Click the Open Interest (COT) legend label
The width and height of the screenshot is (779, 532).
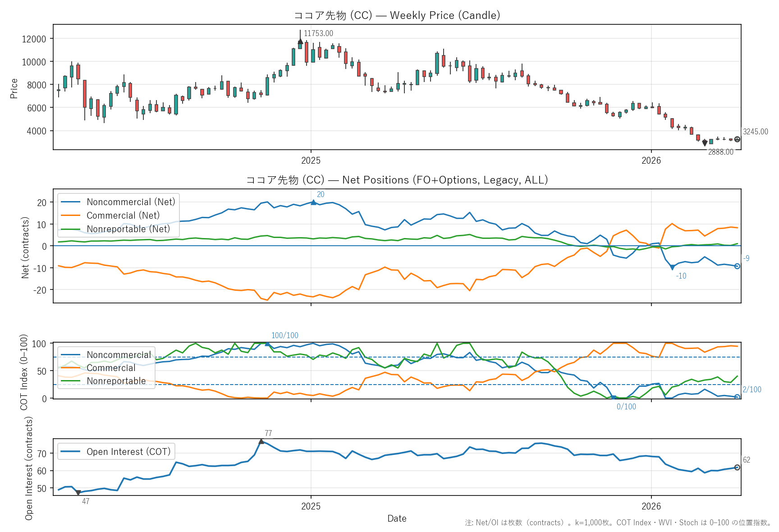pos(128,452)
